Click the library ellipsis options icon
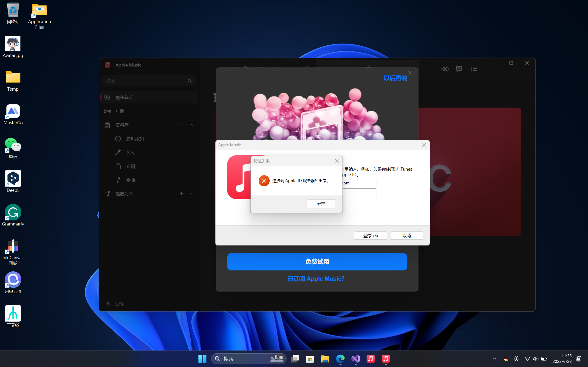This screenshot has height=367, width=588. pos(181,125)
